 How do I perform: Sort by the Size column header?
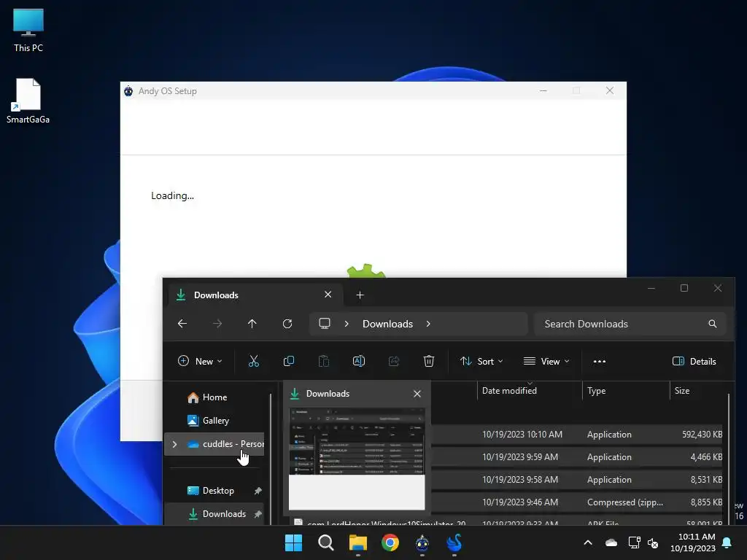(x=698, y=391)
